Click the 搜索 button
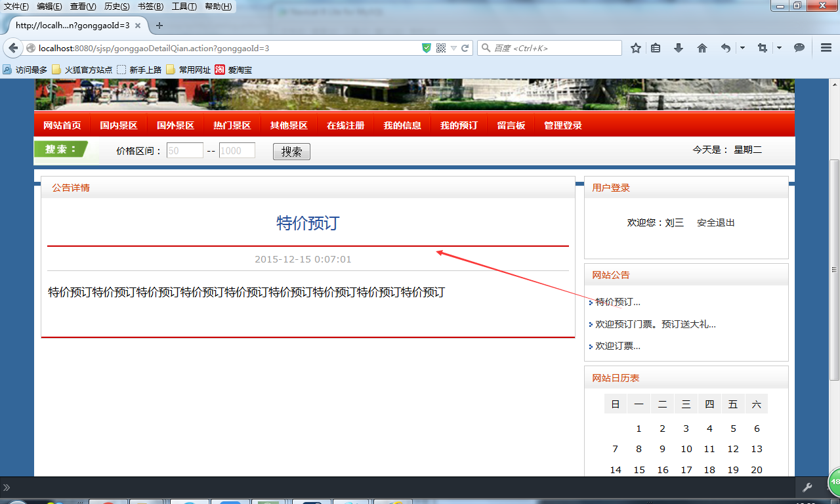This screenshot has height=504, width=840. pos(291,152)
